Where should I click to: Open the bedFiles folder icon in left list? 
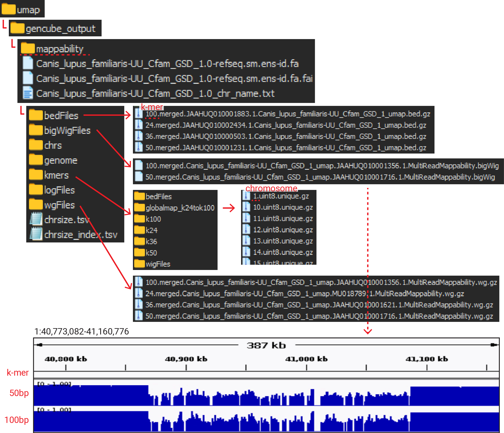click(36, 115)
